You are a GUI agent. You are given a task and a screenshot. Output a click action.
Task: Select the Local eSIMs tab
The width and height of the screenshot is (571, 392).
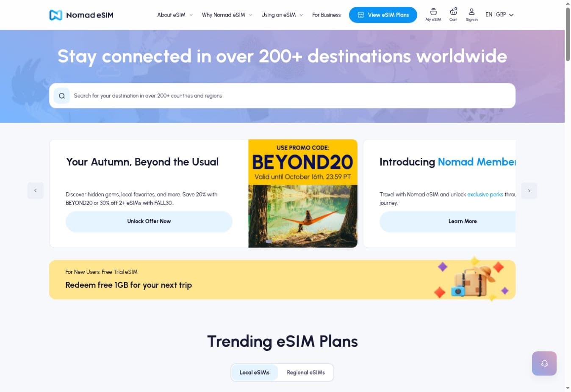pos(255,373)
